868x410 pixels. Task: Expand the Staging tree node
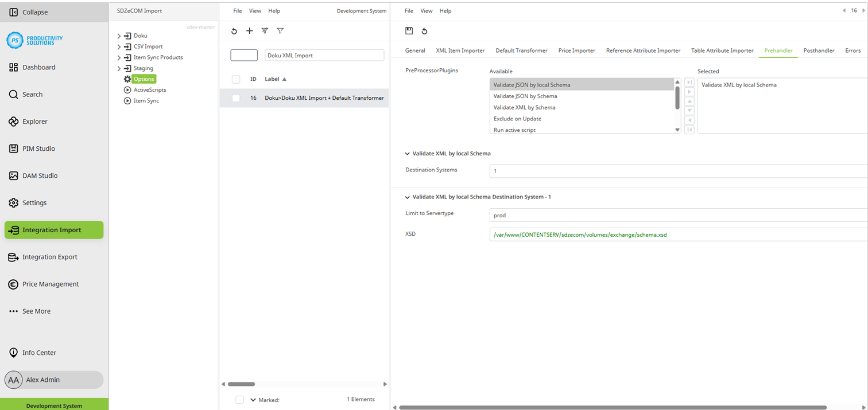click(x=119, y=68)
